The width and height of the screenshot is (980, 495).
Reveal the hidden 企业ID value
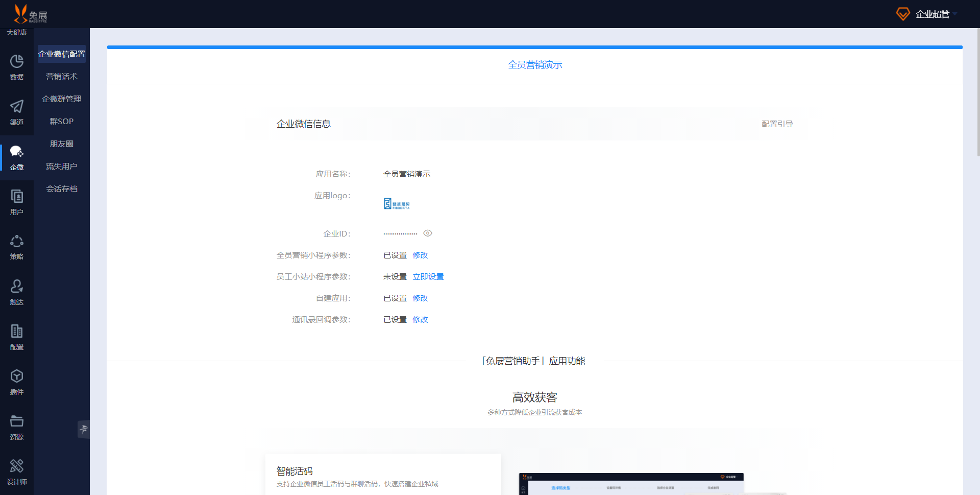pyautogui.click(x=428, y=233)
